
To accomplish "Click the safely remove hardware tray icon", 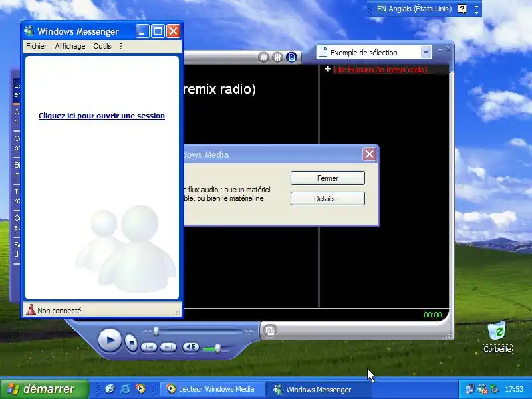I will (x=494, y=388).
